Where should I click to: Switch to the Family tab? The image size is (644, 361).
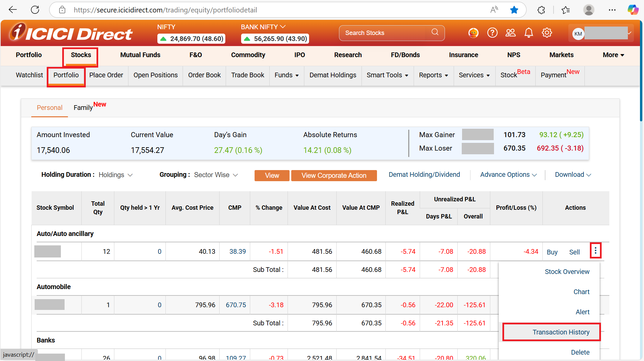(x=83, y=108)
